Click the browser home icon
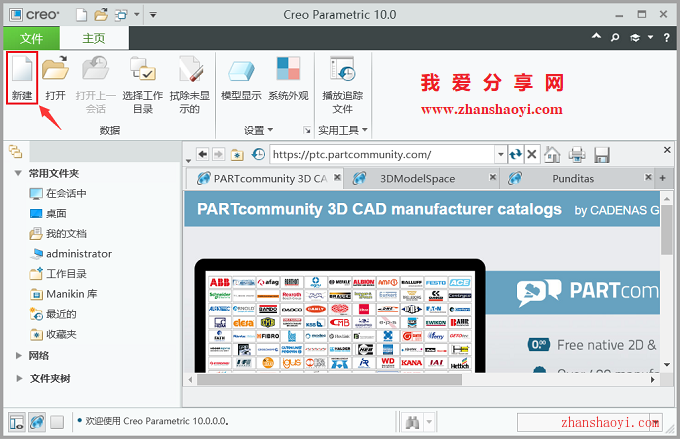Screen dimensions: 680x439 [552, 154]
